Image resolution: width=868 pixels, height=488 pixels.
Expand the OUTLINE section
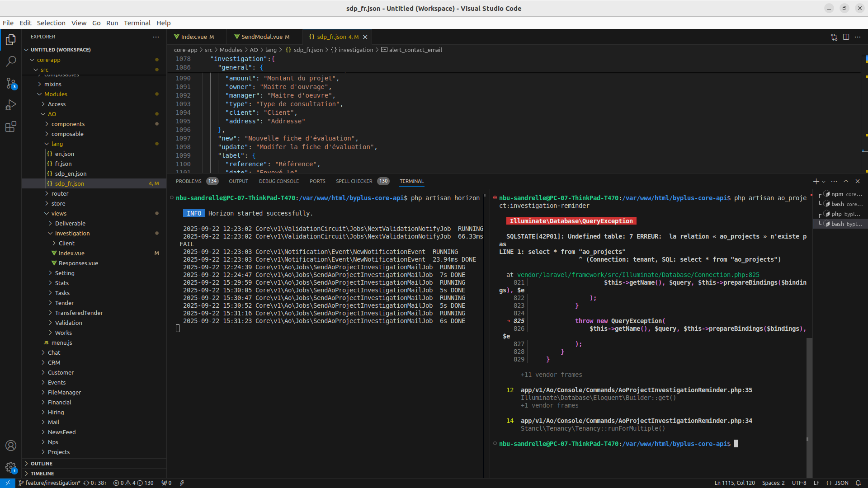coord(42,464)
